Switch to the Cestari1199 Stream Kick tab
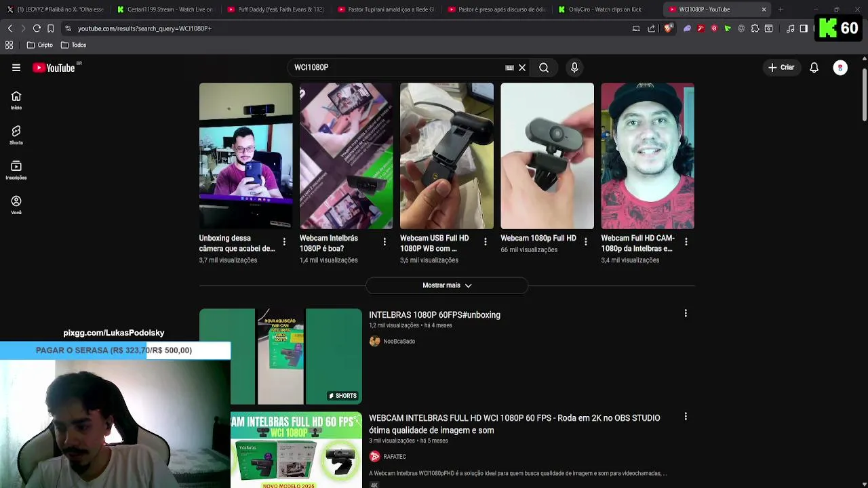The height and width of the screenshot is (488, 868). point(165,9)
